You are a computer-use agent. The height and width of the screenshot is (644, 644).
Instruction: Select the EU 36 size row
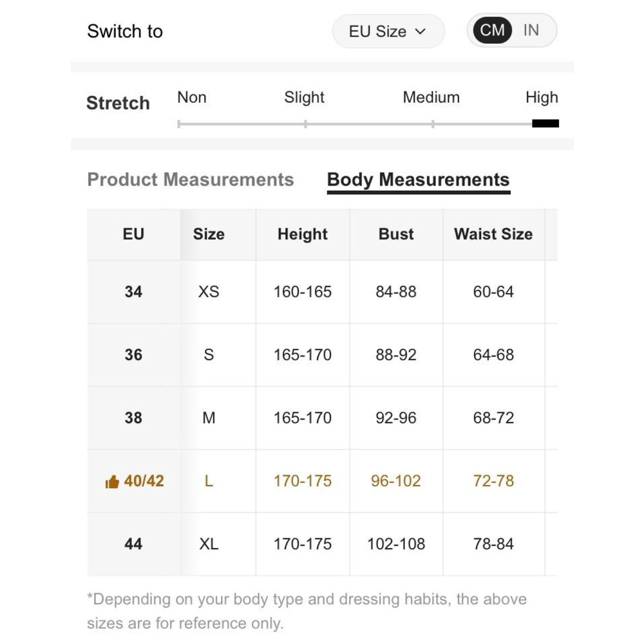point(133,355)
